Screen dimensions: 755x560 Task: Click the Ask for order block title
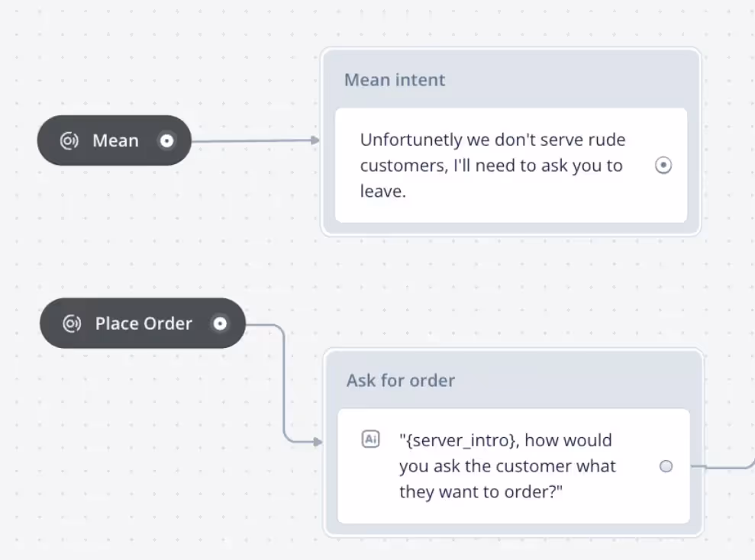pyautogui.click(x=401, y=381)
